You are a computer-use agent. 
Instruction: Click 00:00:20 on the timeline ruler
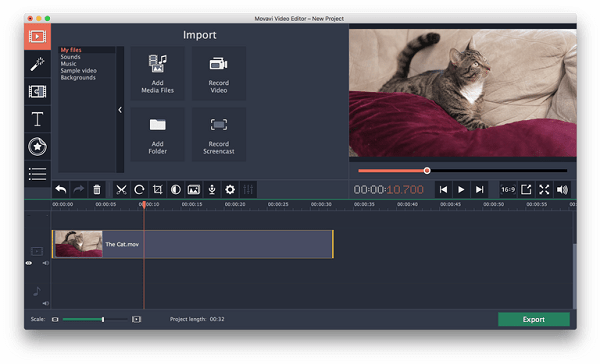235,204
